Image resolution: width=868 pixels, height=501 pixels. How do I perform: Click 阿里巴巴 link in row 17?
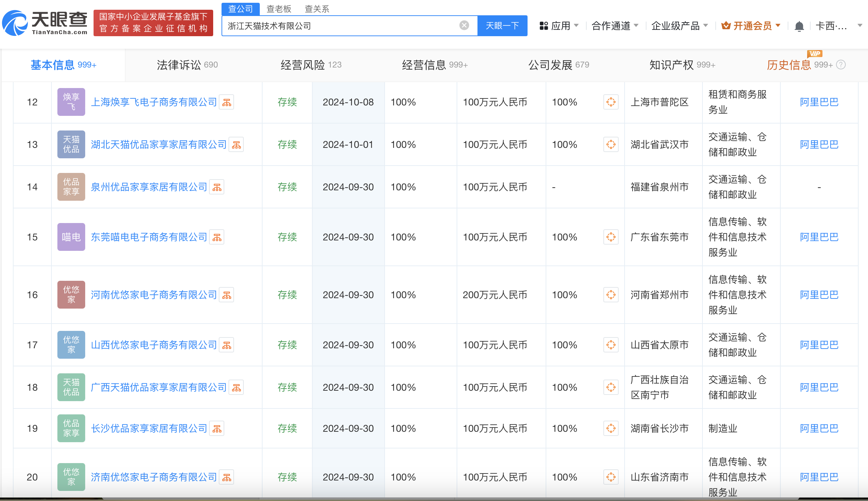click(x=819, y=345)
